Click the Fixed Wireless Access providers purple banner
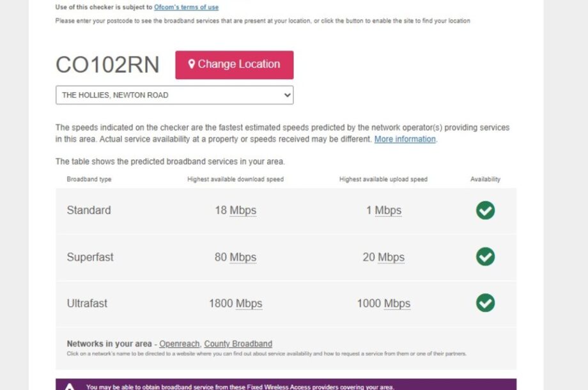 pos(286,384)
